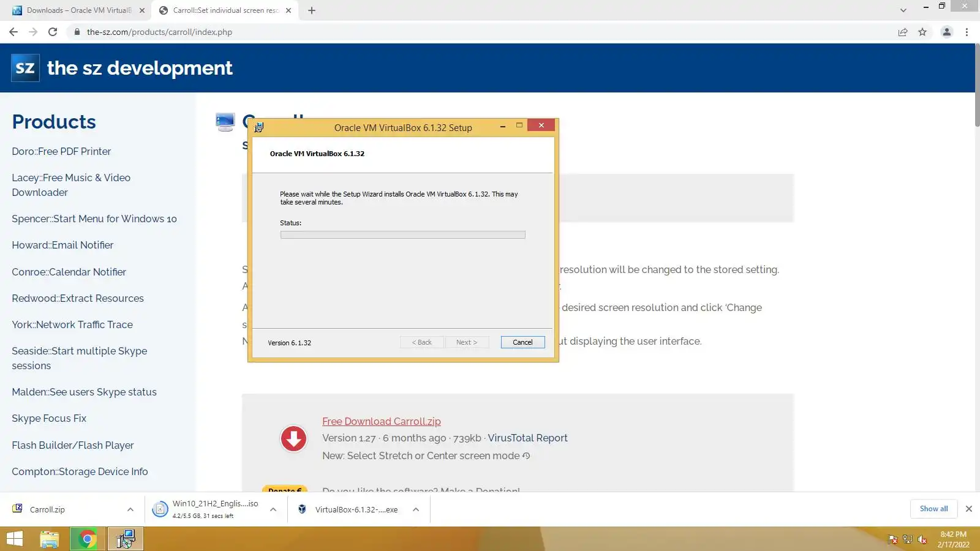
Task: Close the Carroll screen resolution tab
Action: click(288, 10)
